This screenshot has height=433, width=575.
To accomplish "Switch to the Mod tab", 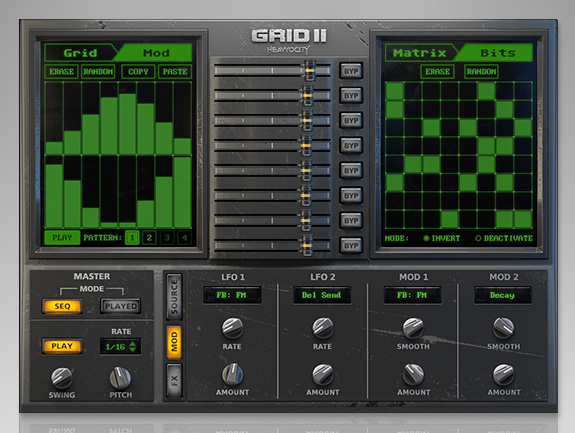I will tap(156, 53).
